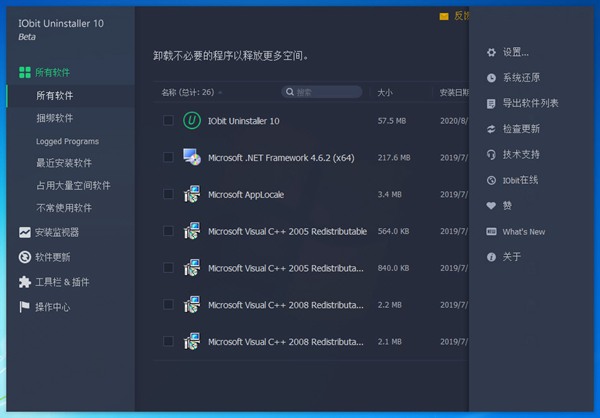Collapse the 所有软件 sidebar category
The width and height of the screenshot is (600, 418).
tap(52, 72)
